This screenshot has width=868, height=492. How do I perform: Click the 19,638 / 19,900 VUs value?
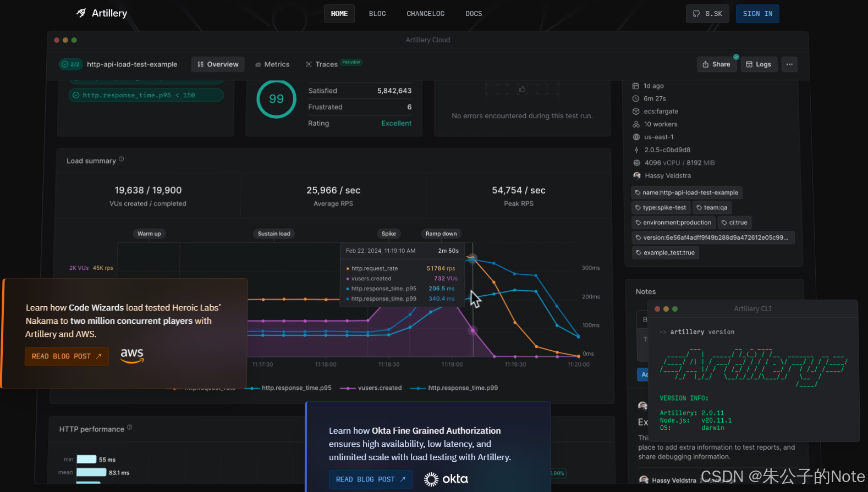point(148,190)
